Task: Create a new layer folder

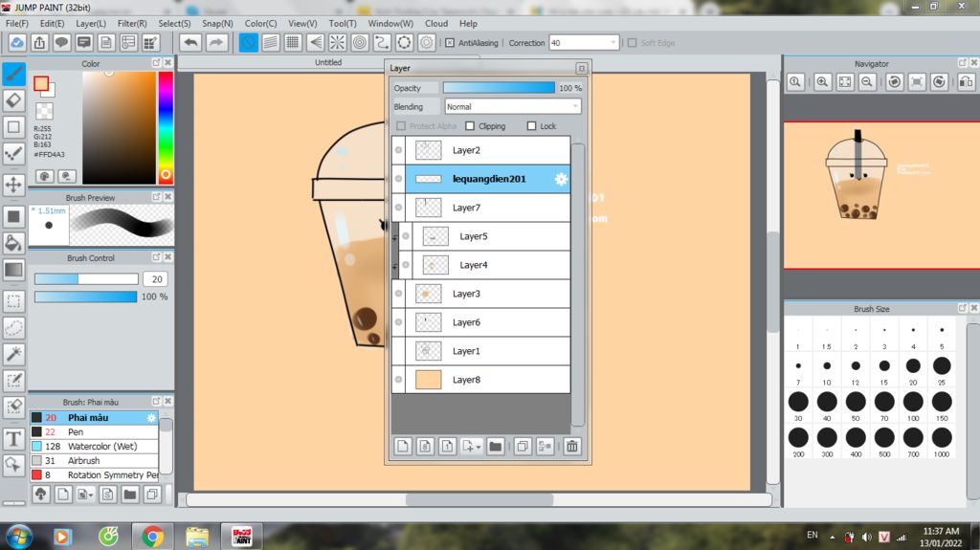Action: pyautogui.click(x=495, y=447)
